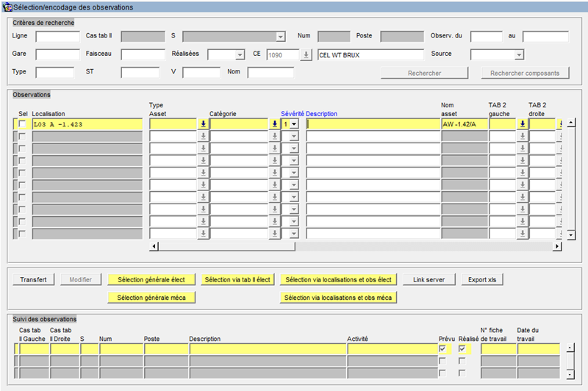Click the L03 A -1.423 localisation cell
The height and width of the screenshot is (391, 588).
87,124
